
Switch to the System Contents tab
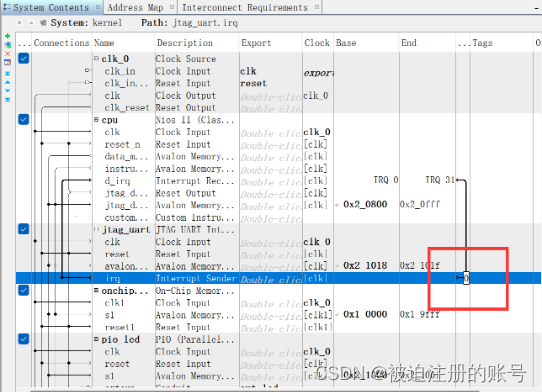click(x=51, y=7)
